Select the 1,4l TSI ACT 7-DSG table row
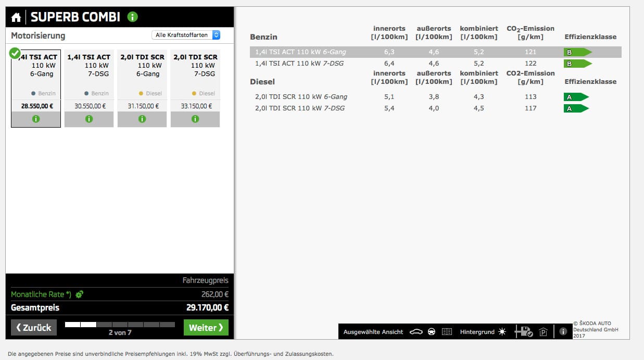 coord(435,64)
